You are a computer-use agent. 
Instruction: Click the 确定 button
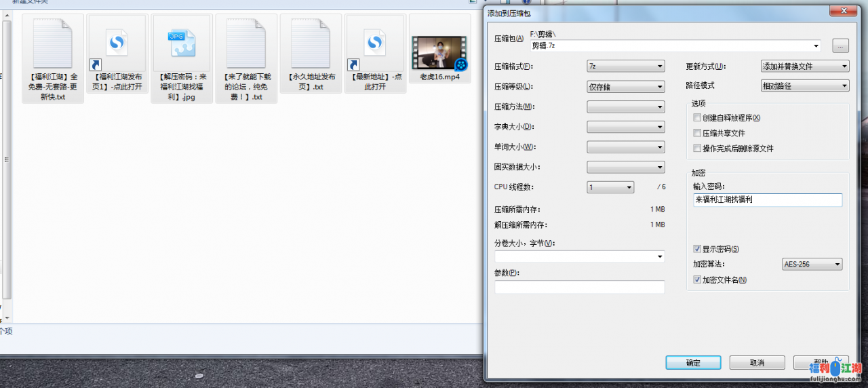pos(693,363)
